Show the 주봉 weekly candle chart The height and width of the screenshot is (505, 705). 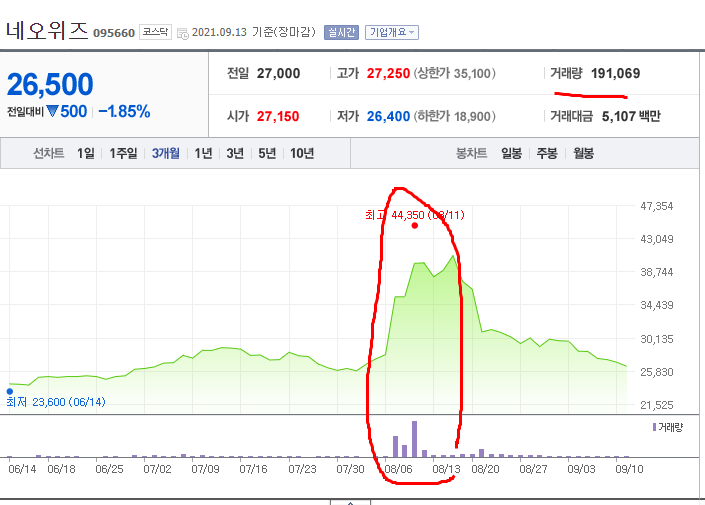[x=547, y=153]
